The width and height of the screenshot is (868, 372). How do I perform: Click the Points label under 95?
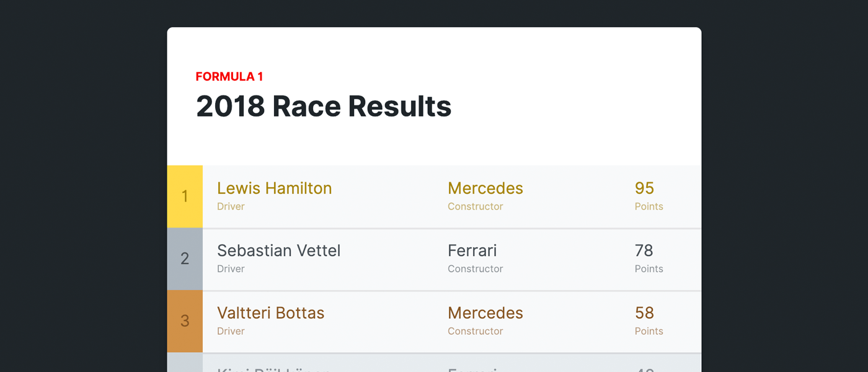649,206
